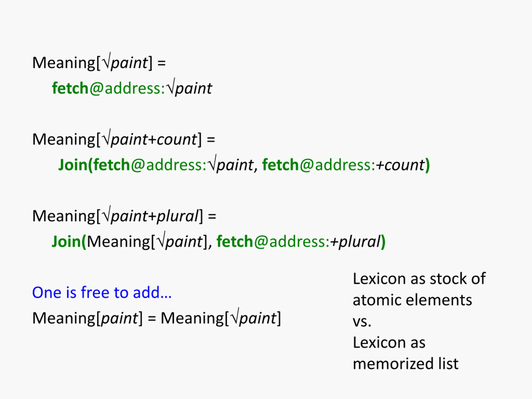Click the bold green 'Join(' before fetch@address:√paint
This screenshot has height=399, width=532.
pyautogui.click(x=75, y=165)
